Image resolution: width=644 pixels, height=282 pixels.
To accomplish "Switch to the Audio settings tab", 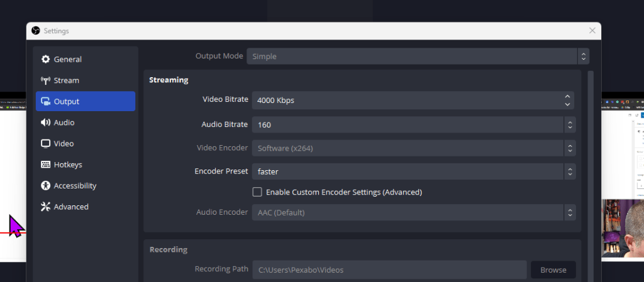I will pos(86,122).
